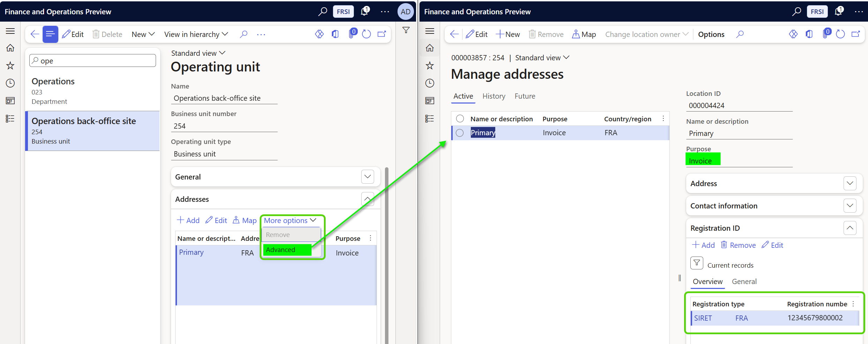Refresh the Operating unit page
Image resolution: width=868 pixels, height=344 pixels.
coord(366,34)
